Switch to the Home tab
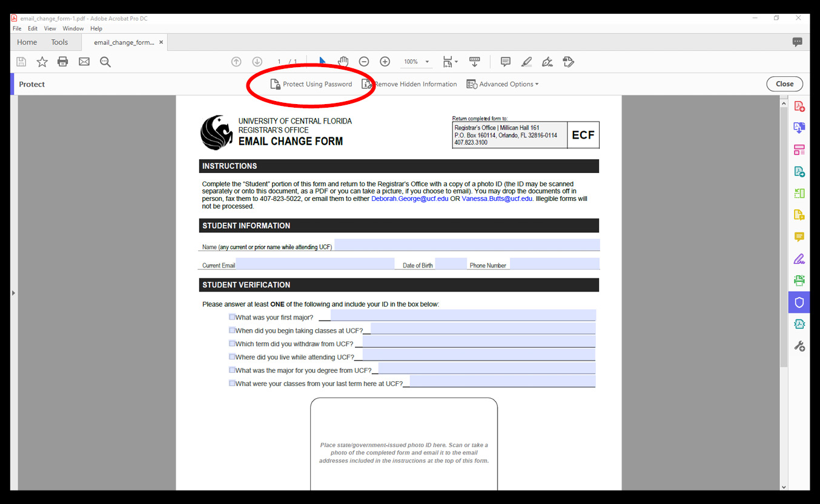This screenshot has height=504, width=820. pyautogui.click(x=27, y=42)
